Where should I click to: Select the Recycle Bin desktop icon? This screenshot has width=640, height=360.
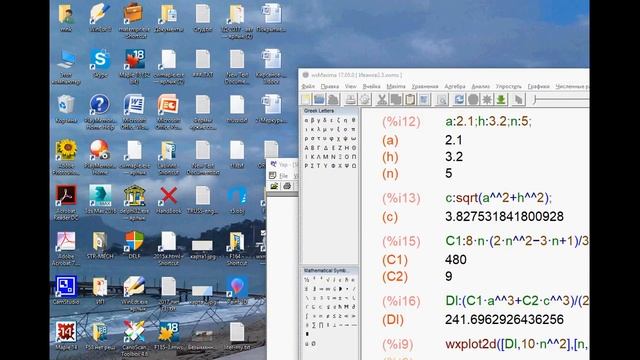pos(66,109)
